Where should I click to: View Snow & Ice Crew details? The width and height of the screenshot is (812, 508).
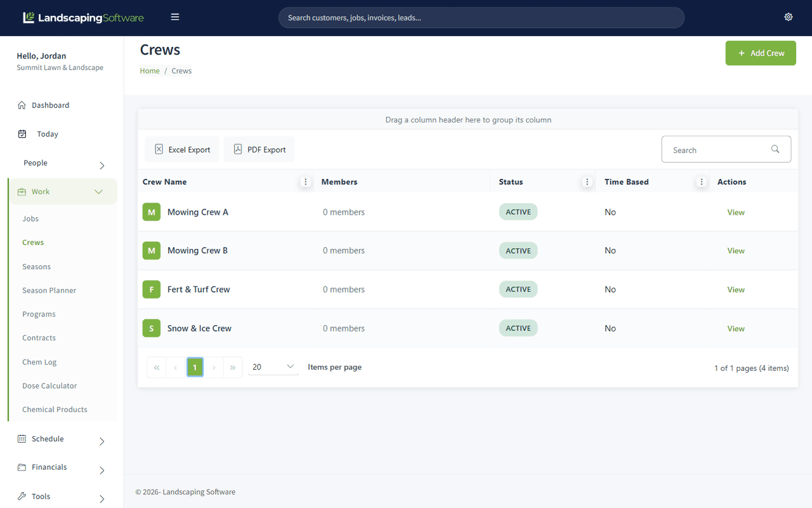click(736, 328)
